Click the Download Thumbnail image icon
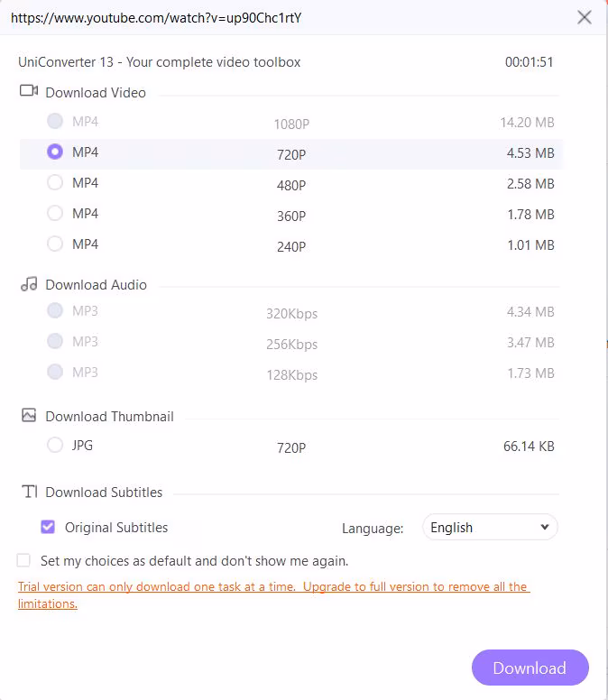The height and width of the screenshot is (700, 608). pyautogui.click(x=29, y=416)
